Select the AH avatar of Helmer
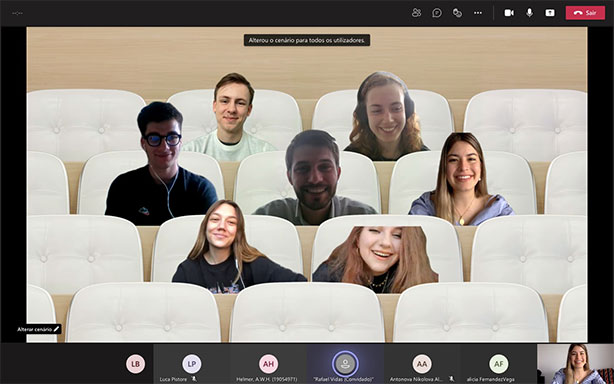 coord(268,364)
